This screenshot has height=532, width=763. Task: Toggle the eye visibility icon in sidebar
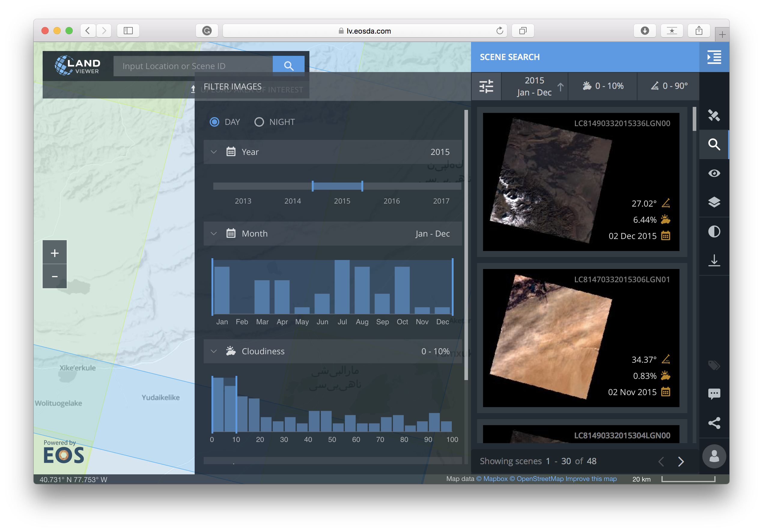[714, 173]
